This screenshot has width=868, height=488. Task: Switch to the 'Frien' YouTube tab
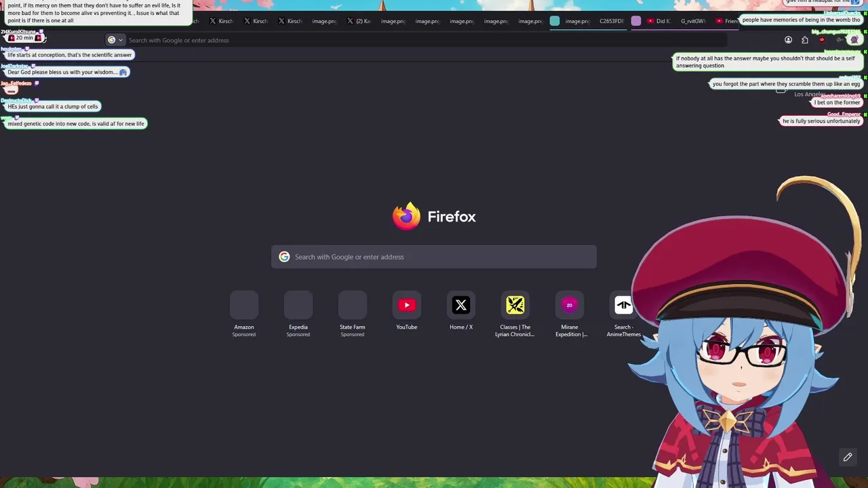tap(726, 21)
